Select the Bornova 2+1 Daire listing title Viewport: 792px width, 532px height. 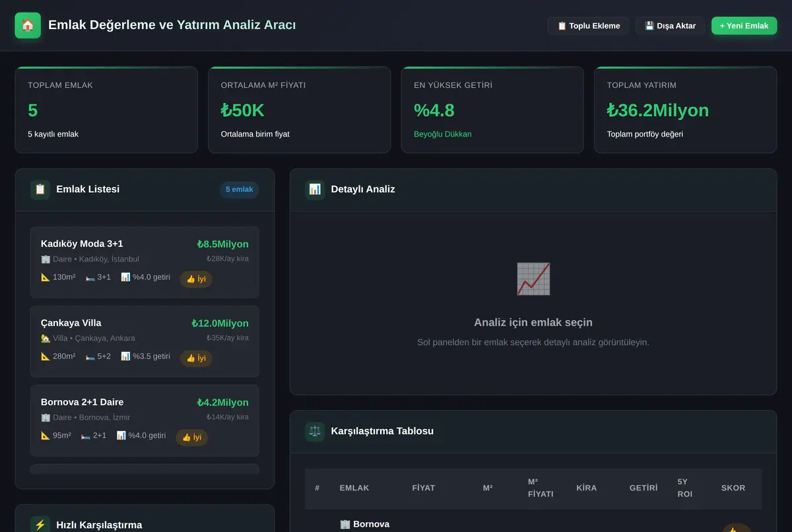pyautogui.click(x=82, y=402)
